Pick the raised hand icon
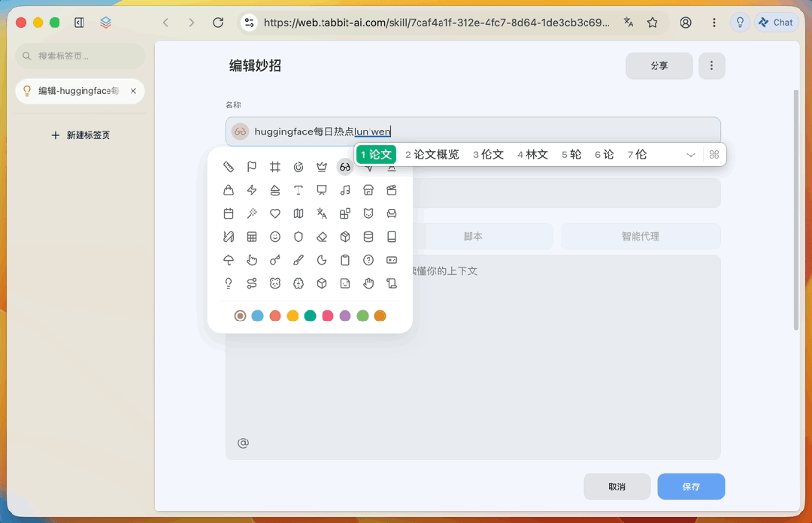The width and height of the screenshot is (812, 523). pos(368,283)
